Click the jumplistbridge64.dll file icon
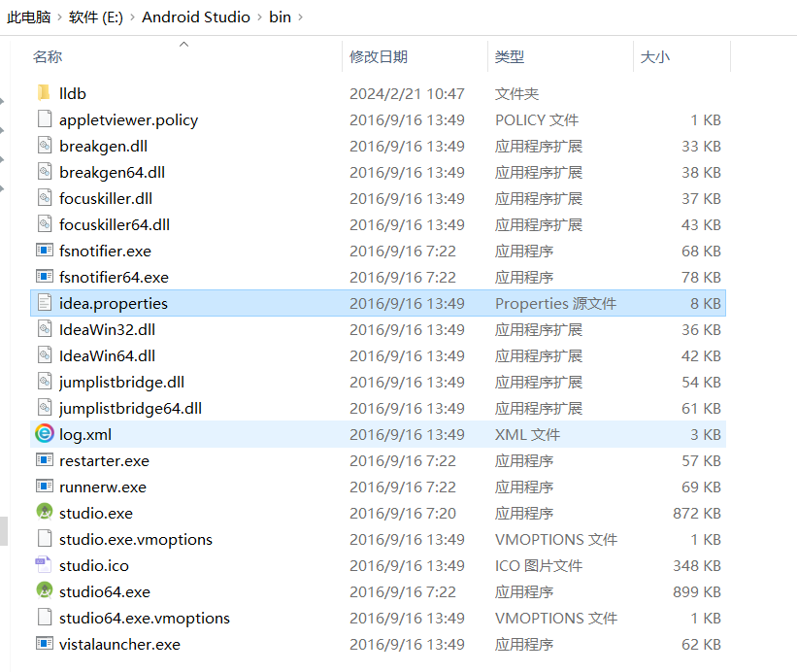The height and width of the screenshot is (672, 797). 45,408
